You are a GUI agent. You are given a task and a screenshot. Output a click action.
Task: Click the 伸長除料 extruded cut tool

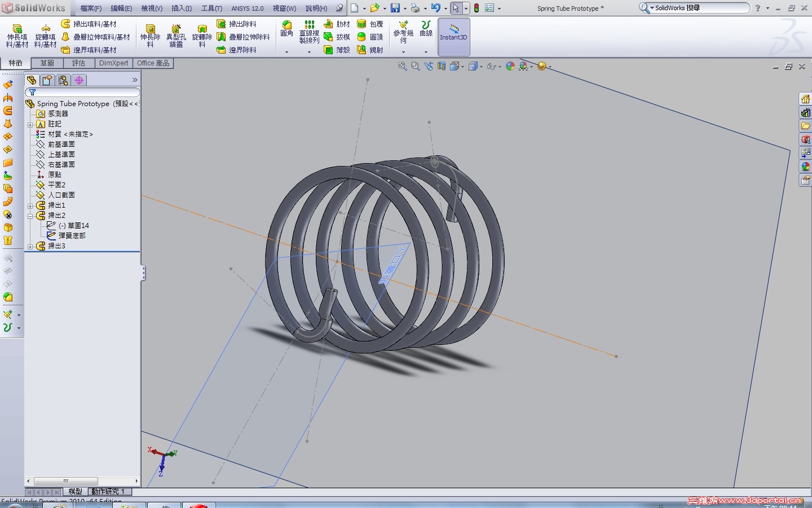pyautogui.click(x=150, y=36)
